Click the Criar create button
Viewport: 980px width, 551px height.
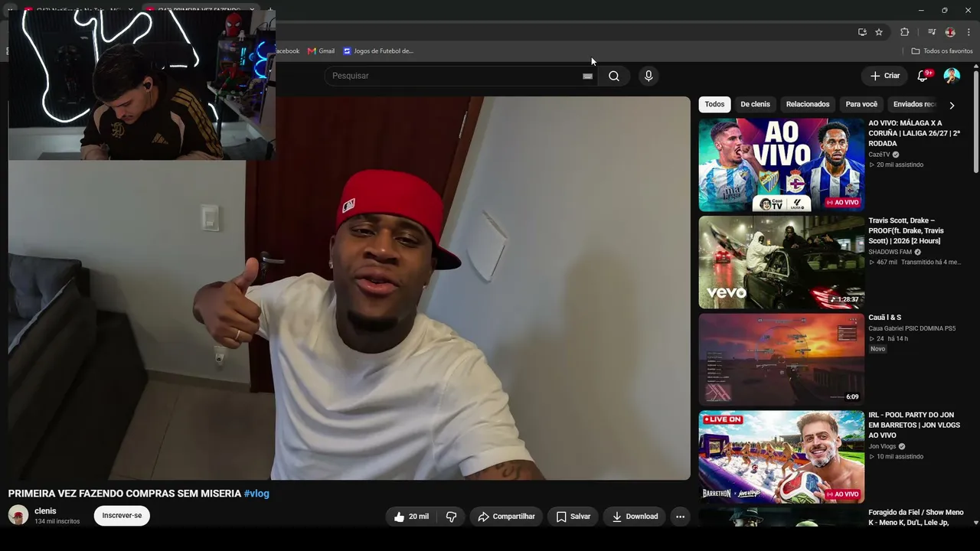click(x=884, y=76)
